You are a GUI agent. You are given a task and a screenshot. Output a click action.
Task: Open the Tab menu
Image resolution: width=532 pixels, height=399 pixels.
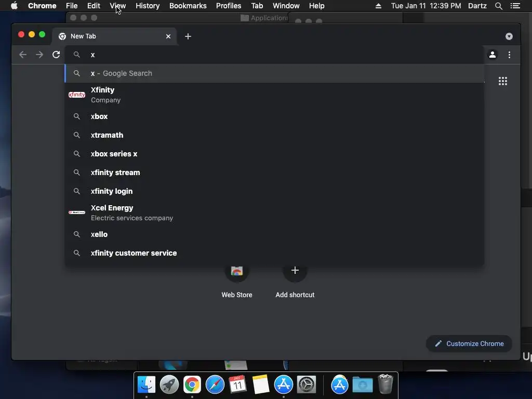(x=257, y=6)
